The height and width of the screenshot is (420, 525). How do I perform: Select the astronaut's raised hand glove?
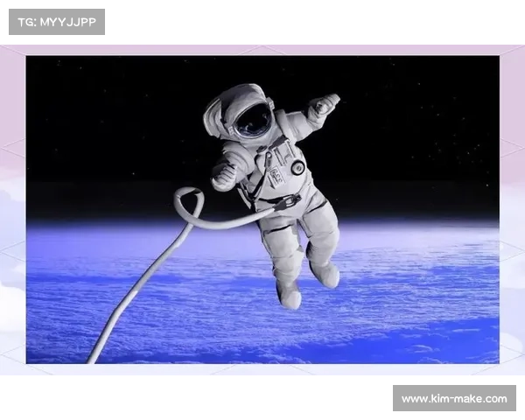[325, 105]
